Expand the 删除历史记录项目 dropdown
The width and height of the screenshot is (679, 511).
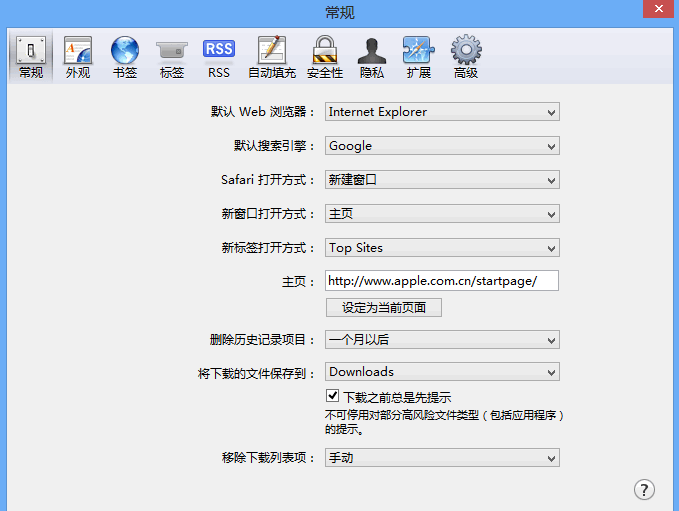[442, 341]
